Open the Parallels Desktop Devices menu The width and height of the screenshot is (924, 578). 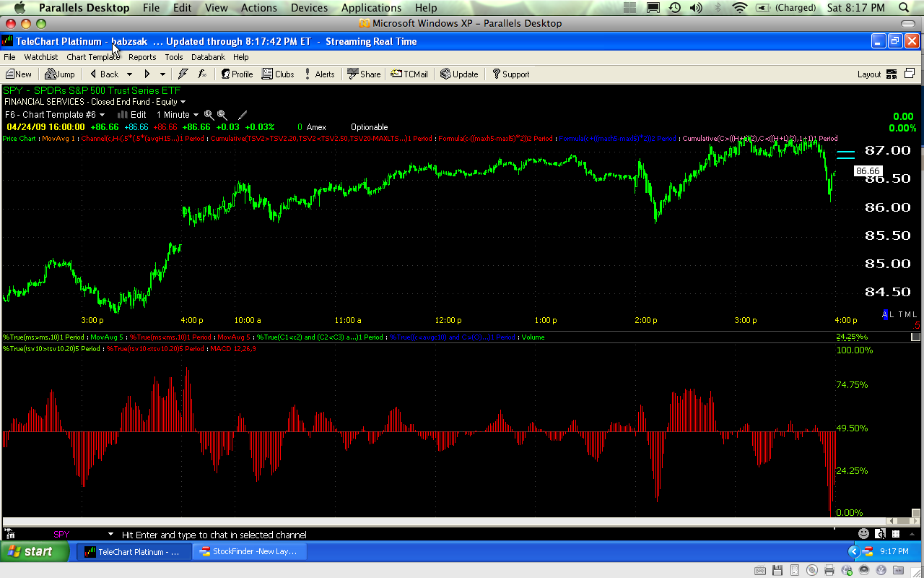click(x=309, y=8)
